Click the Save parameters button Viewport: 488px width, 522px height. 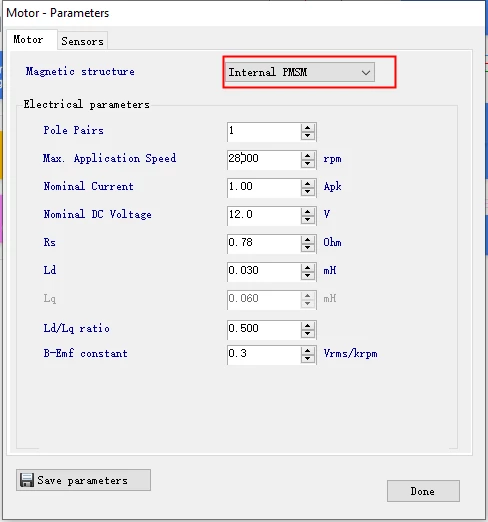(x=83, y=480)
